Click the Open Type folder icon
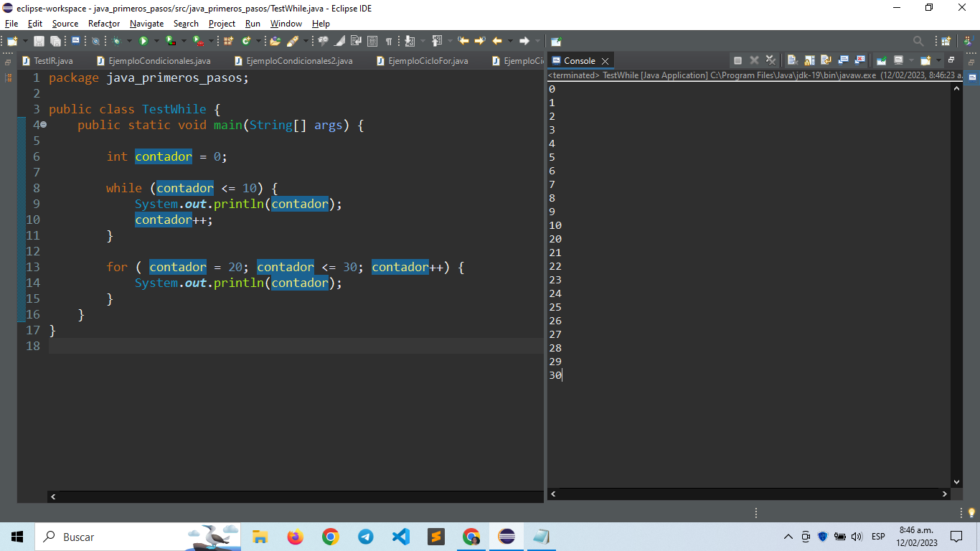This screenshot has height=551, width=980. tap(275, 41)
